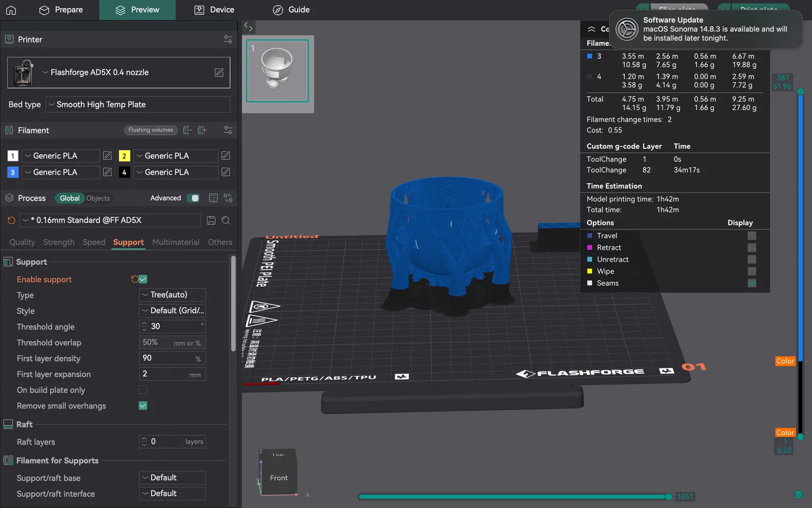Uncheck Enable support checkbox
Screen dimensions: 812x508
(x=143, y=279)
